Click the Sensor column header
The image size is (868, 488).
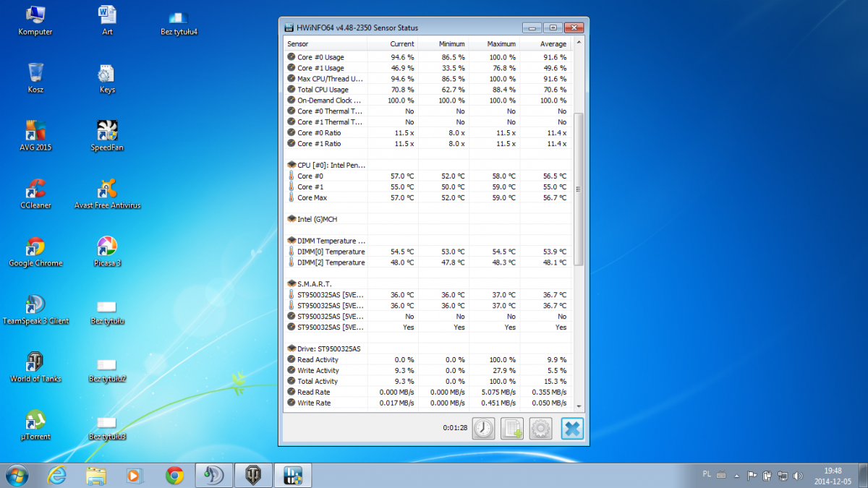(325, 44)
